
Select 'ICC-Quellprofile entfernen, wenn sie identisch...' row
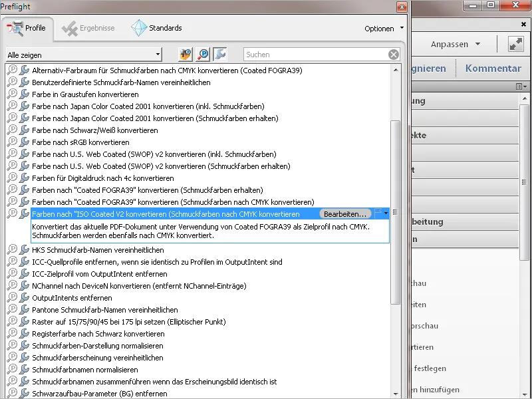click(157, 262)
